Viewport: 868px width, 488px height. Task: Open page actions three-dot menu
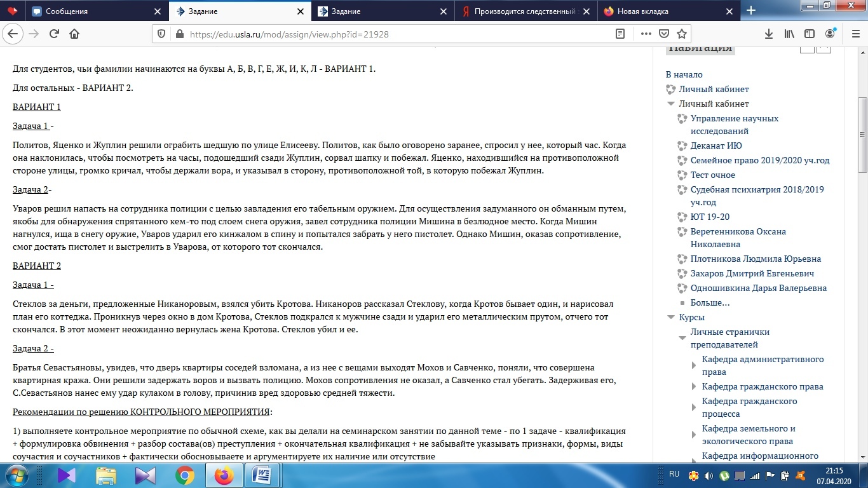point(646,34)
